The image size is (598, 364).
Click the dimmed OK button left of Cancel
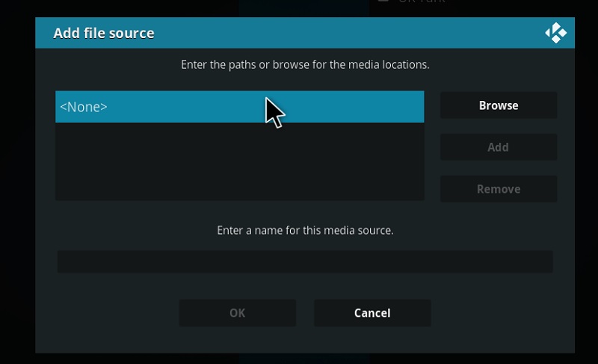click(x=238, y=313)
